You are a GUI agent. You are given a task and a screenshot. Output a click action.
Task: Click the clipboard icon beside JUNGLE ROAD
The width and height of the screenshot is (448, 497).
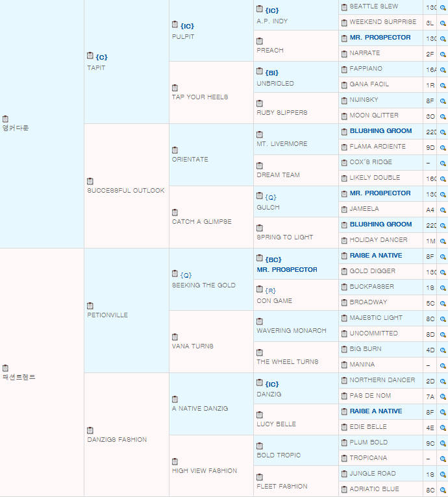(x=344, y=474)
